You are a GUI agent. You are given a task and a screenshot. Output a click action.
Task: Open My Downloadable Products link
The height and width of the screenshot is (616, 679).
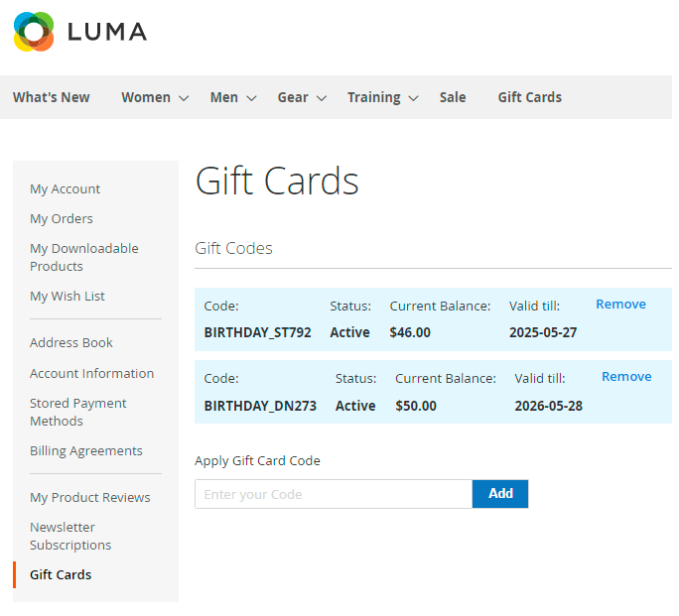[x=83, y=258]
